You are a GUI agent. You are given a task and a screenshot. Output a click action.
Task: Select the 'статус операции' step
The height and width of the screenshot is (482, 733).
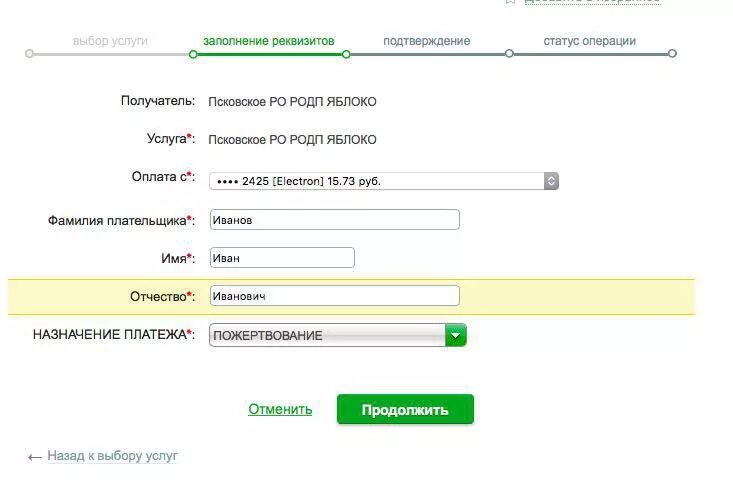click(589, 41)
